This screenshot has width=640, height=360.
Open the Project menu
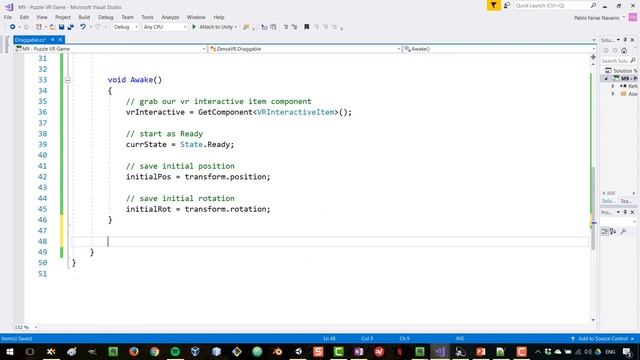pyautogui.click(x=62, y=17)
